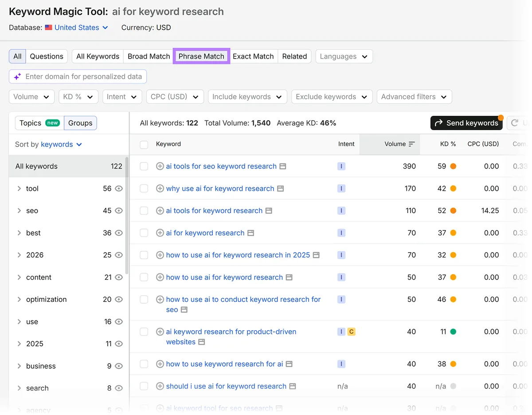This screenshot has width=532, height=415.
Task: Open the Include keywords dropdown
Action: tap(247, 97)
